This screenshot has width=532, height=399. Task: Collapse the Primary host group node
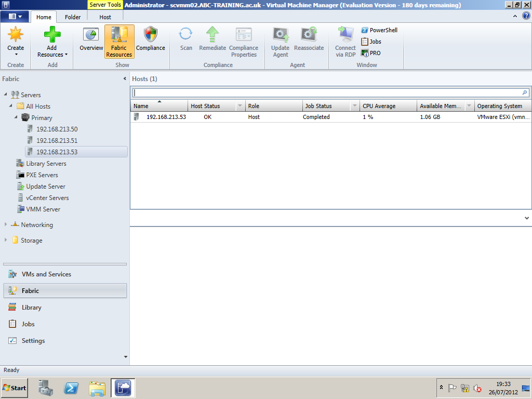pos(16,117)
